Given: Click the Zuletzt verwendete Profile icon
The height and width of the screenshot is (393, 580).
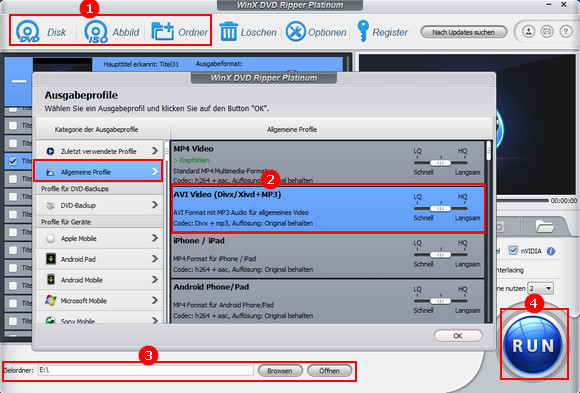Looking at the screenshot, I should [51, 151].
